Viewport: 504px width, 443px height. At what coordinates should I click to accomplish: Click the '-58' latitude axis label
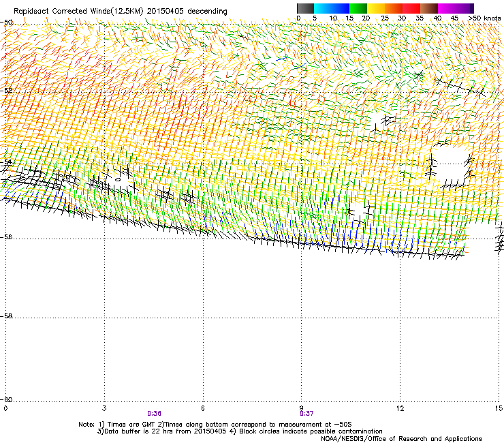[6, 316]
